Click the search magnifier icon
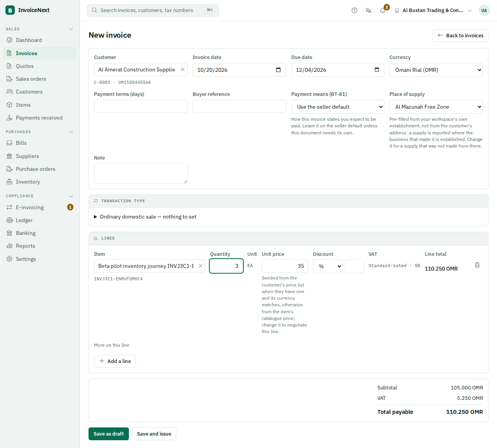Screen dimensions: 497x448 [x=94, y=10]
